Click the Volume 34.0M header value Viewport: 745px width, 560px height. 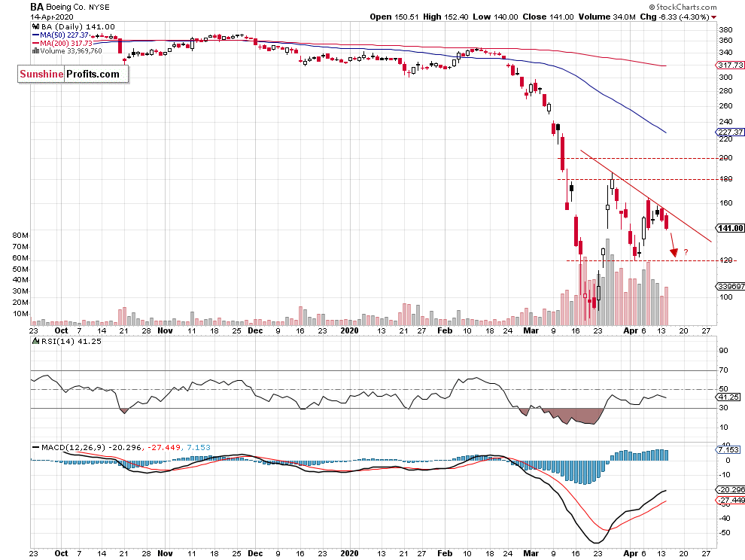[607, 17]
